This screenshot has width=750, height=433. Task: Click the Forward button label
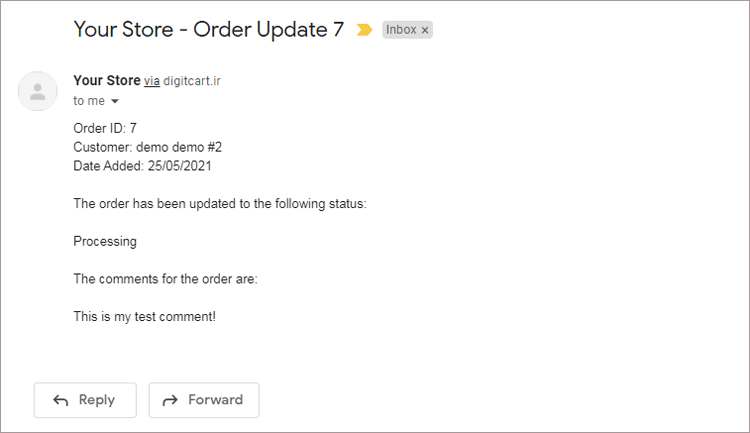tap(215, 400)
